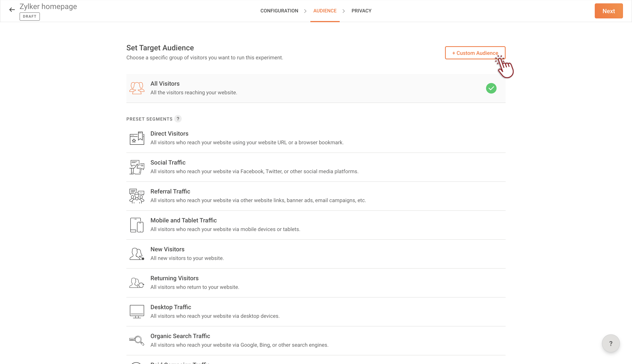632x364 pixels.
Task: Switch to the Privacy step
Action: point(361,11)
